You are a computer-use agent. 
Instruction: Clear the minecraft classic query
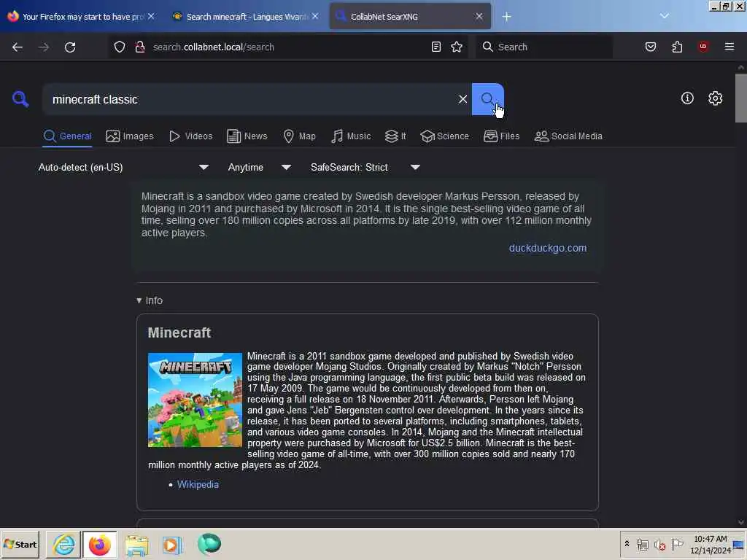[x=462, y=99]
